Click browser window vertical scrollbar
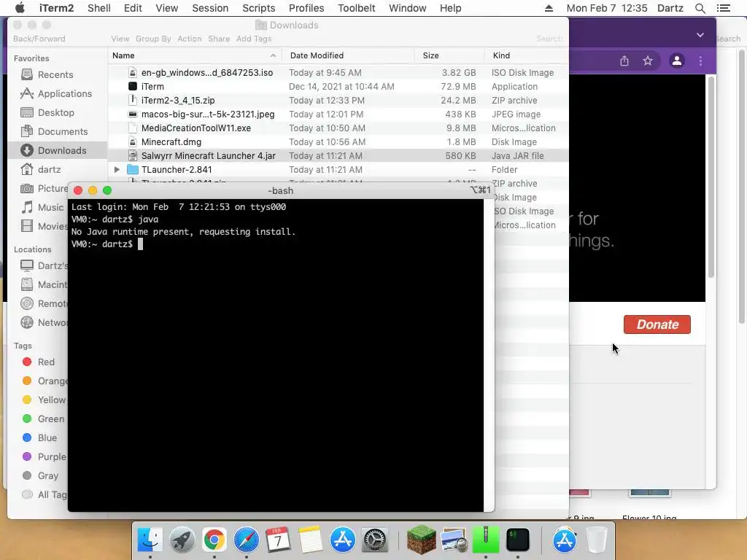The width and height of the screenshot is (747, 560). pyautogui.click(x=711, y=176)
